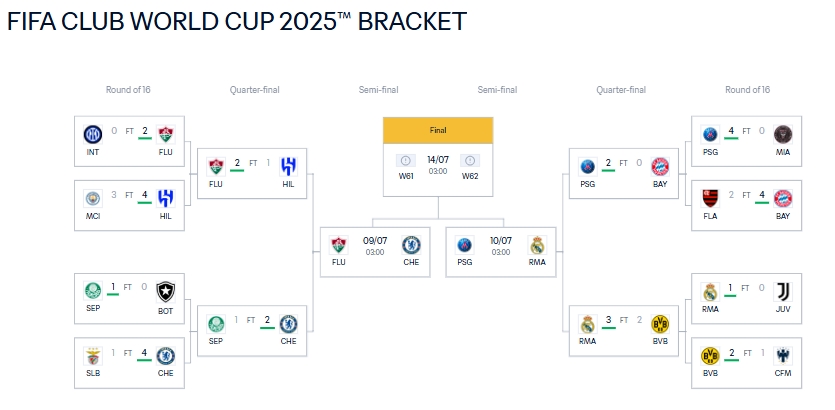Click the Inter Miami MIA crest icon
This screenshot has height=410, width=835.
783,133
